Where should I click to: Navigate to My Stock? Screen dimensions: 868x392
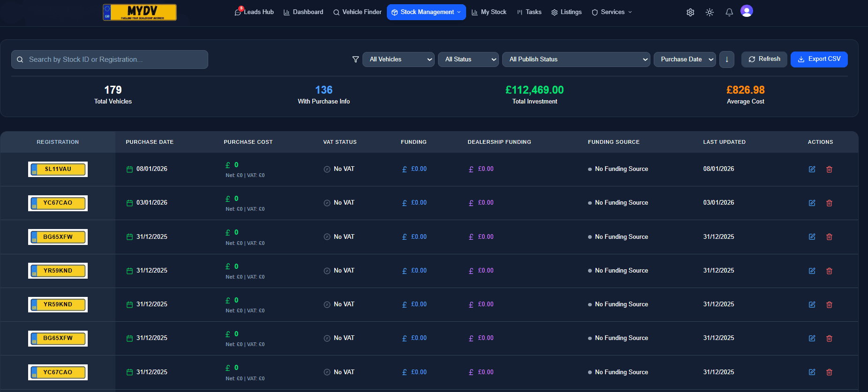point(489,12)
